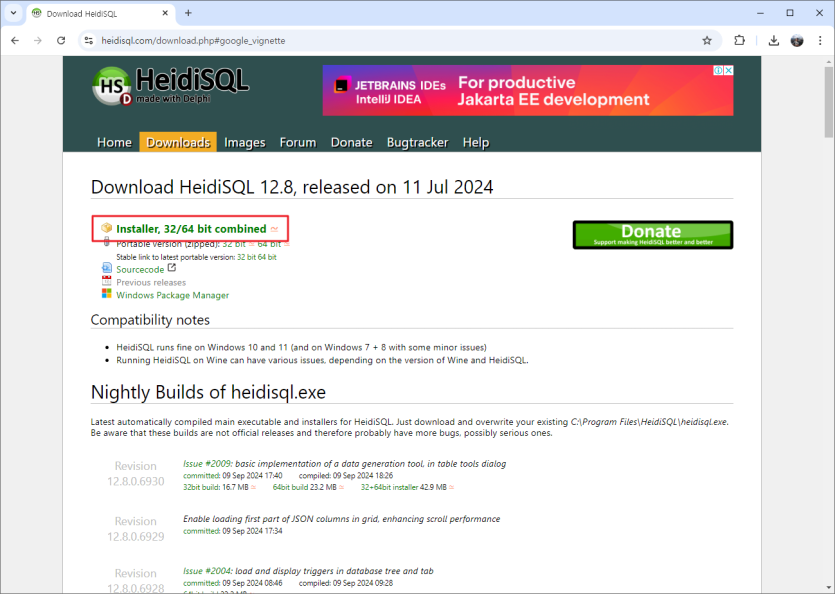This screenshot has height=594, width=835.
Task: Open the Sourcecode link
Action: coord(140,270)
